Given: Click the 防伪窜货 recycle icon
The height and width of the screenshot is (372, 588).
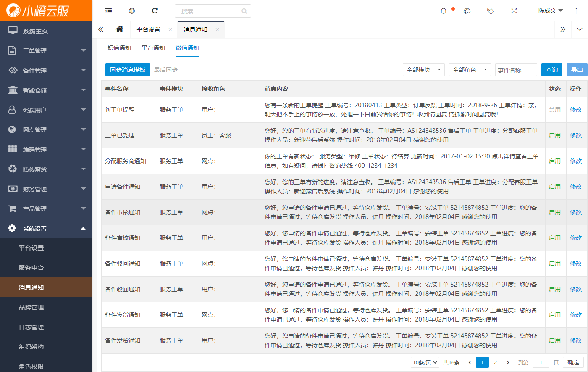Looking at the screenshot, I should tap(13, 169).
